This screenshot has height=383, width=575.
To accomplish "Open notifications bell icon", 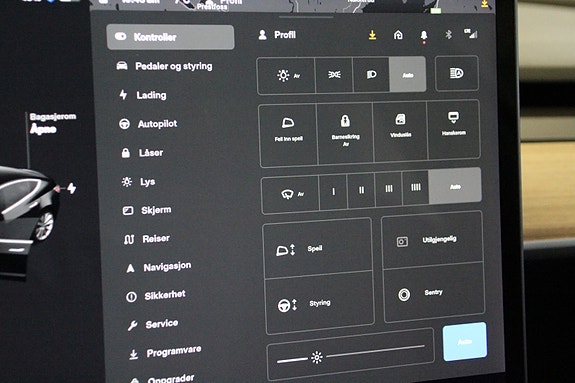I will (424, 36).
